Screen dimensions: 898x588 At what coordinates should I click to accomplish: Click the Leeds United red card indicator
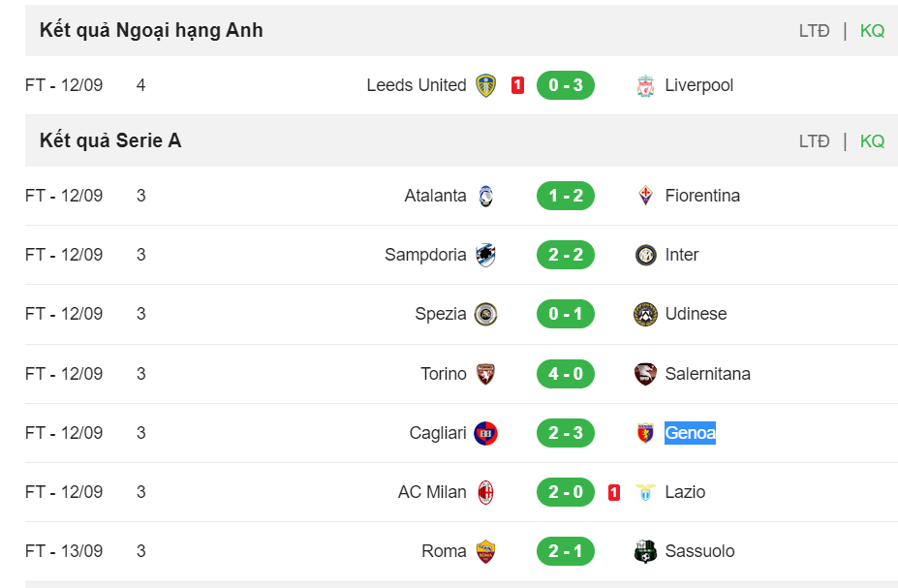click(x=517, y=85)
